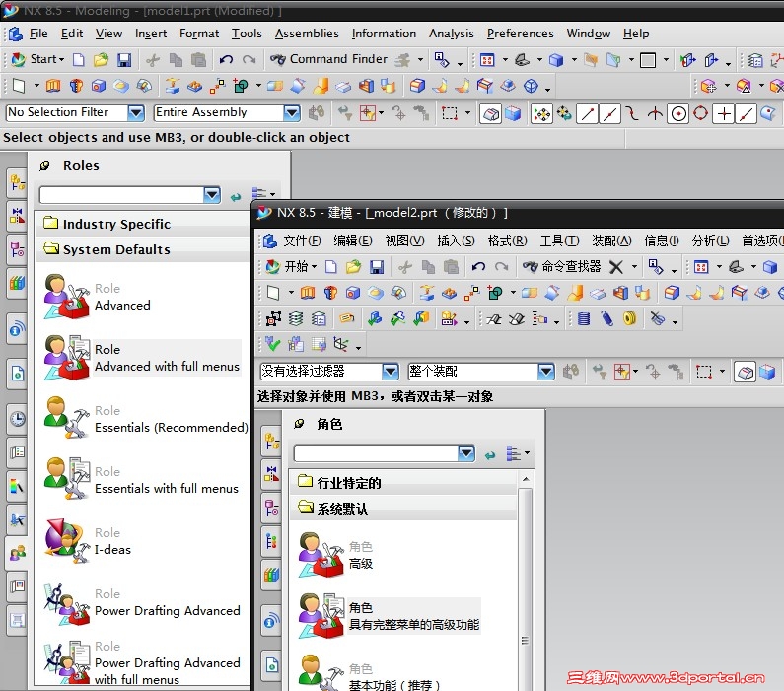Click the Roles tab icon in the left resource bar

pyautogui.click(x=18, y=553)
